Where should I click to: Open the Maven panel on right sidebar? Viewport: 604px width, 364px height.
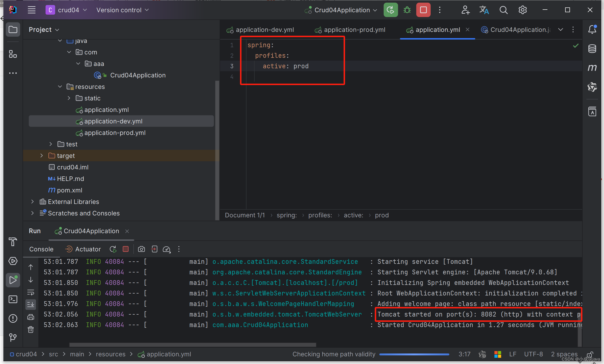pos(592,68)
